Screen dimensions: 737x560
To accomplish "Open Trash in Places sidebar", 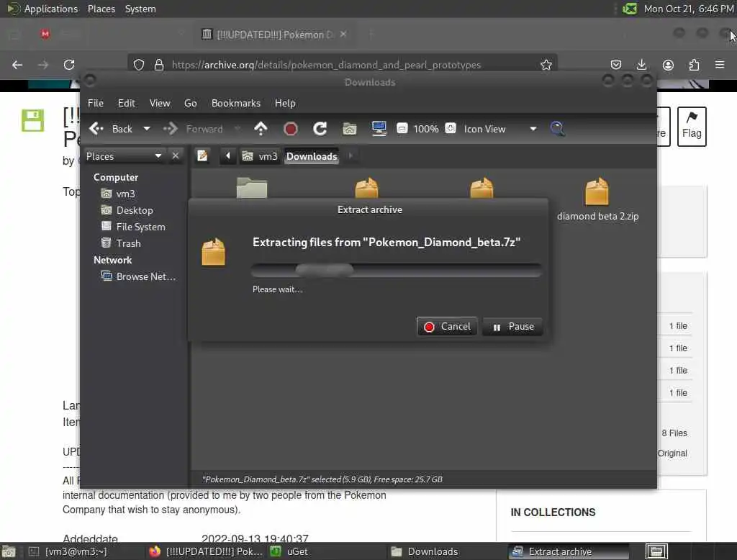I will point(121,243).
